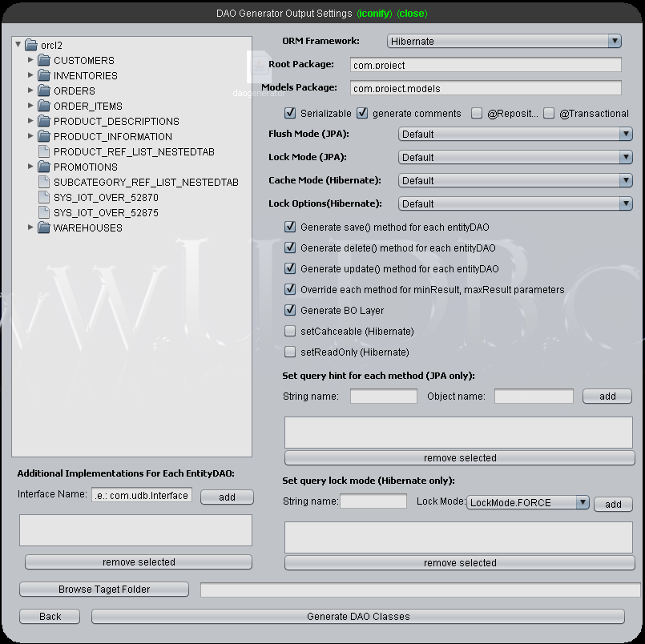This screenshot has height=644, width=645.
Task: Collapse the orcl2 tree node
Action: (x=18, y=44)
